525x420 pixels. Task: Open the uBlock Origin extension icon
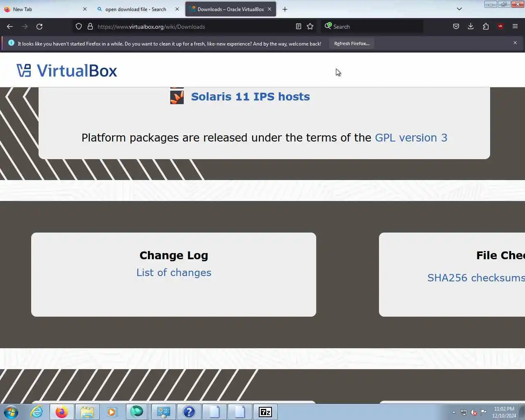500,27
